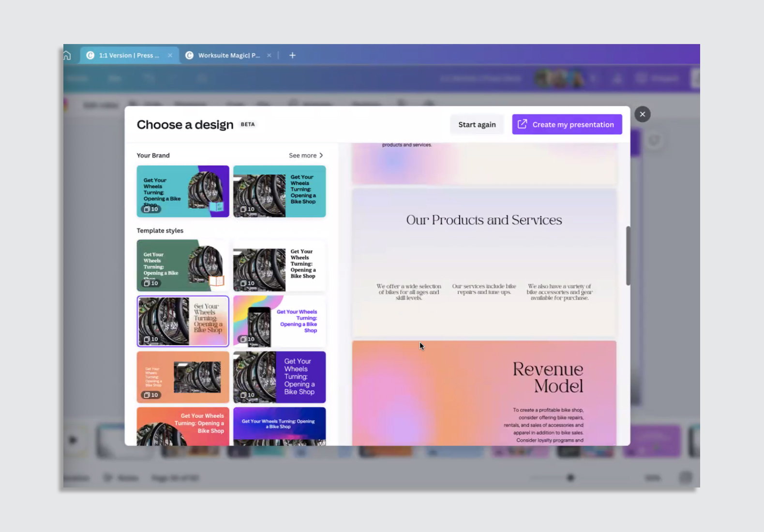Click the preview panel vertical scrollbar

pos(628,256)
